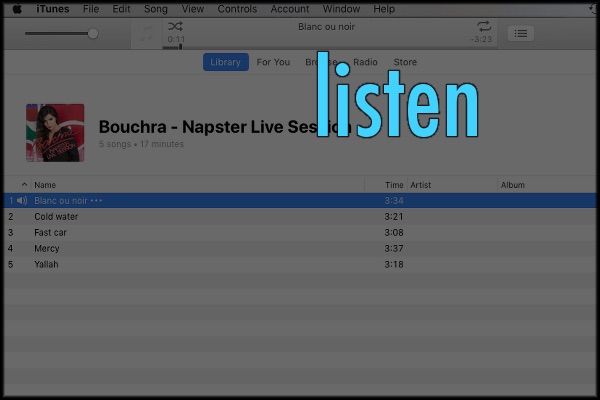Open the Controls menu
Screen dimensions: 600x400
237,9
